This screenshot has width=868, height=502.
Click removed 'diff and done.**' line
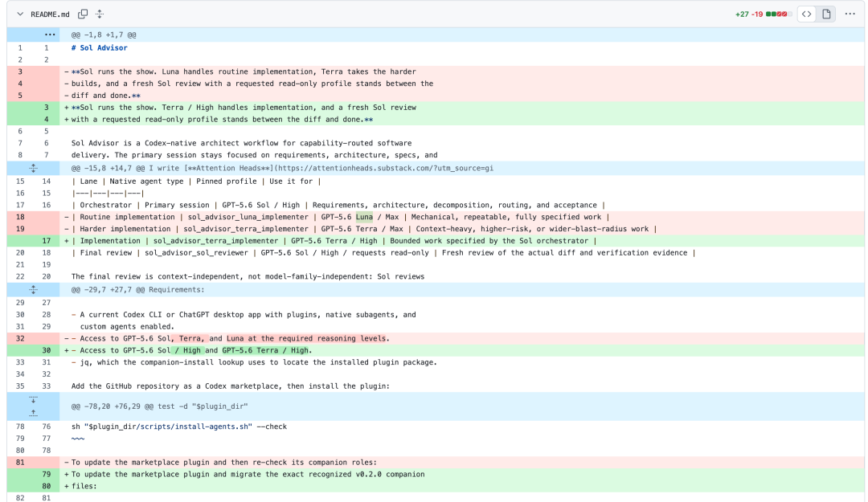coord(106,96)
